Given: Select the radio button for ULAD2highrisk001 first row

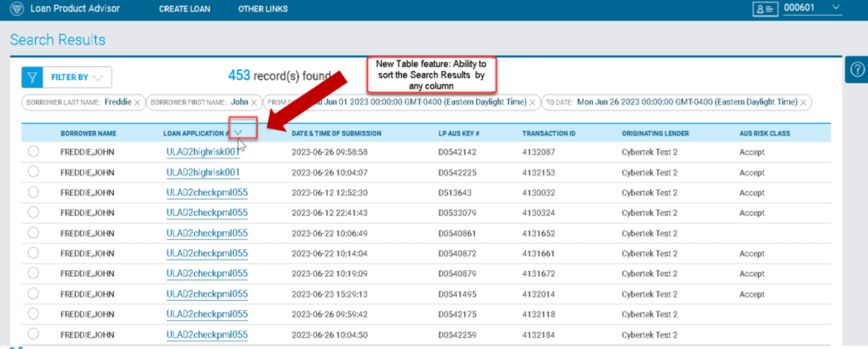Looking at the screenshot, I should tap(33, 152).
